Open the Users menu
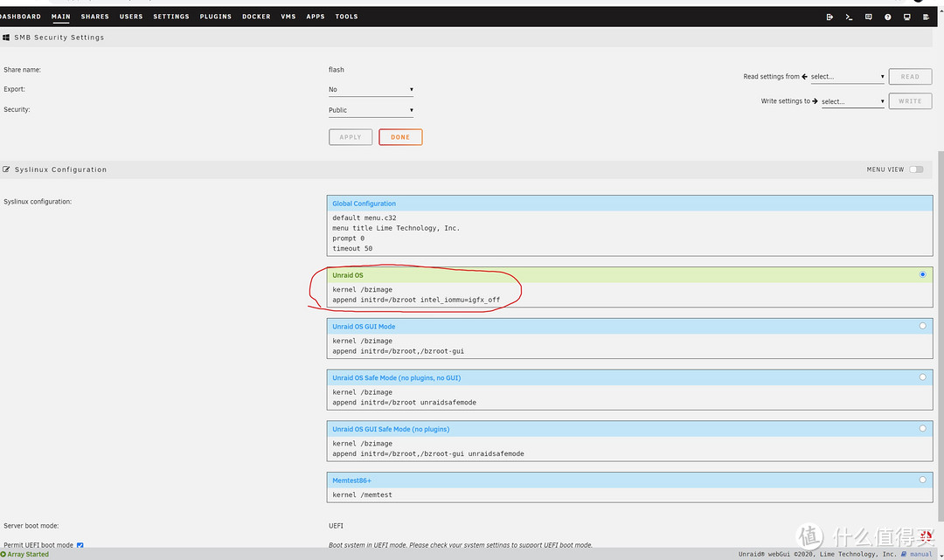 131,17
